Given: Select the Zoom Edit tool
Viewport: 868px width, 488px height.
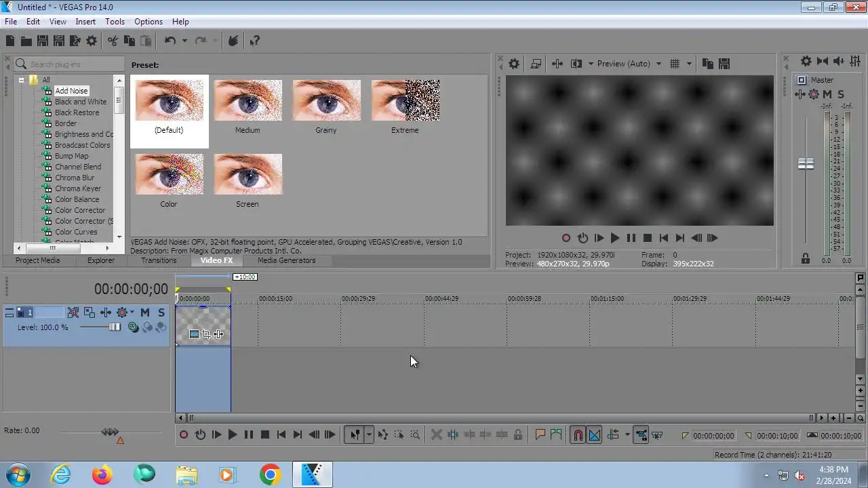Looking at the screenshot, I should 415,435.
